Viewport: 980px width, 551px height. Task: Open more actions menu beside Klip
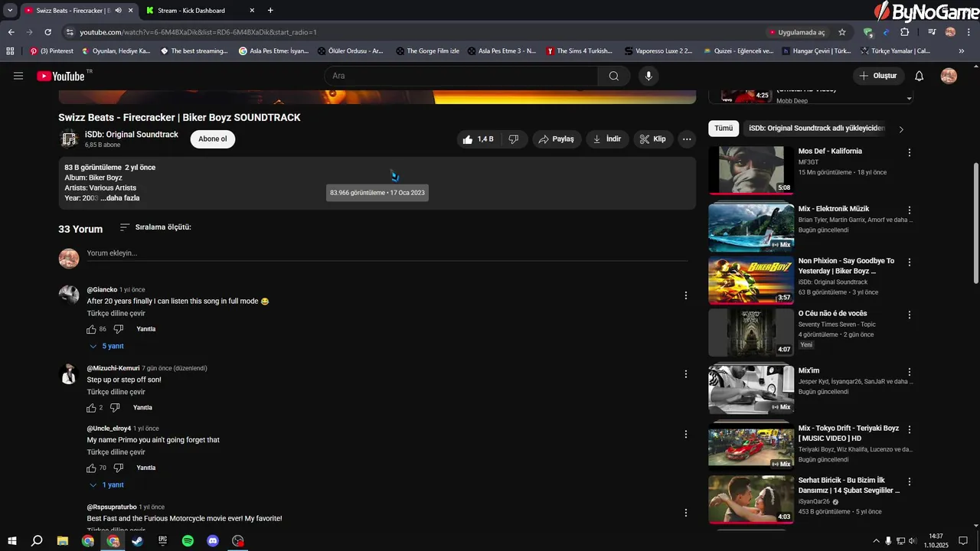(x=687, y=139)
